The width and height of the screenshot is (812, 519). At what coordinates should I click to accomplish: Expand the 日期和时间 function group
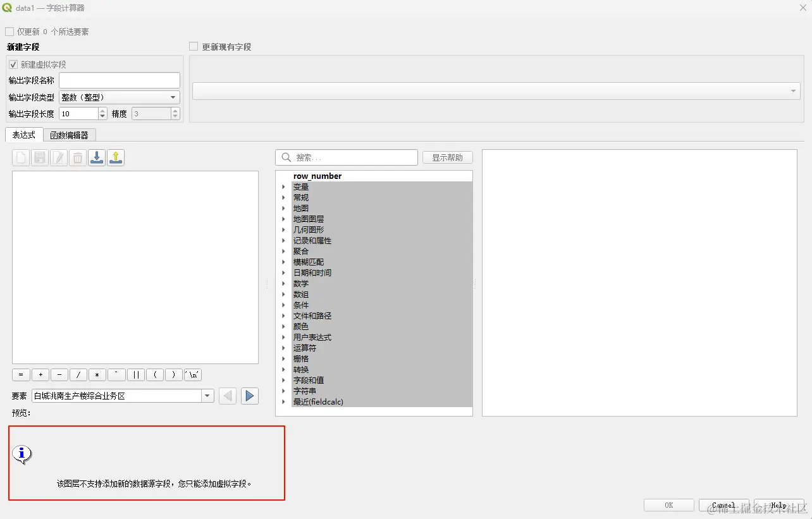(283, 273)
